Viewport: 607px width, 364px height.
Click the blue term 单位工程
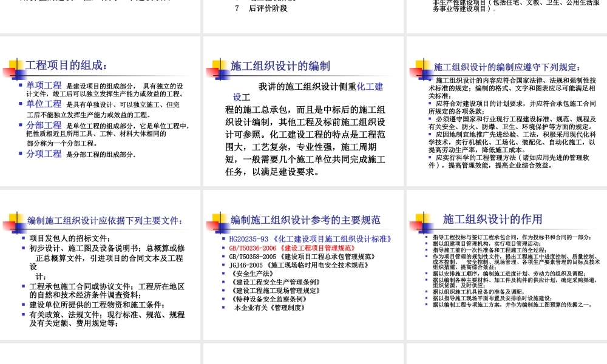click(44, 104)
